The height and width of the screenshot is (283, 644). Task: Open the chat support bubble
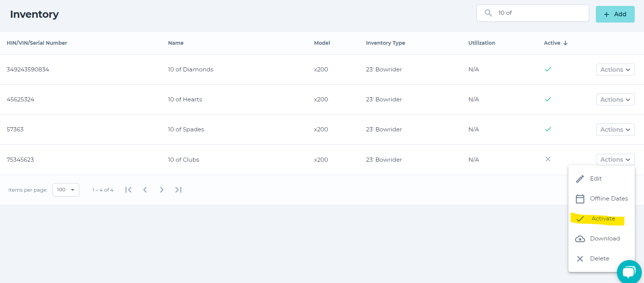(x=629, y=272)
